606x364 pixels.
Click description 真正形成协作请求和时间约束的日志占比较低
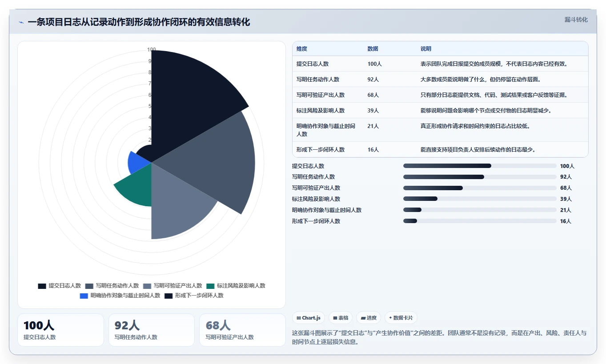[x=475, y=126]
